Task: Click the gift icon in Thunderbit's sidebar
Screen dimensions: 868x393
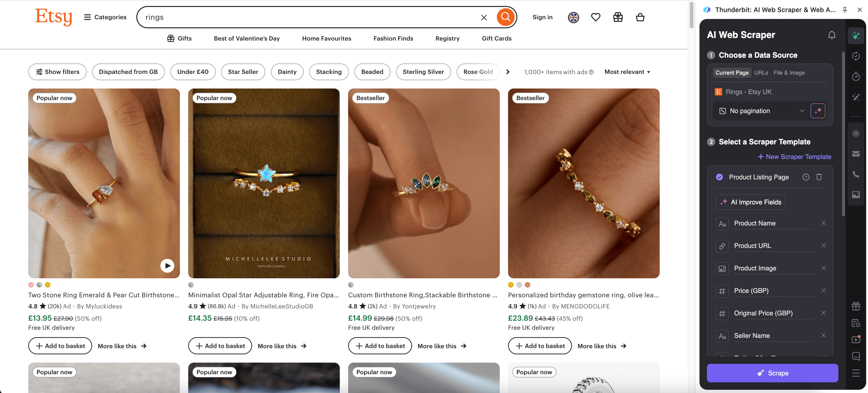Action: point(856,306)
